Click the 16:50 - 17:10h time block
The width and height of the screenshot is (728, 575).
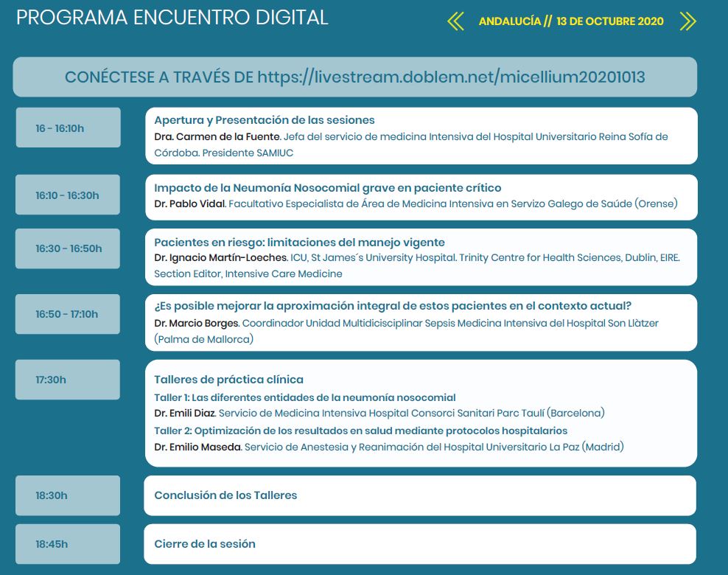tap(67, 314)
